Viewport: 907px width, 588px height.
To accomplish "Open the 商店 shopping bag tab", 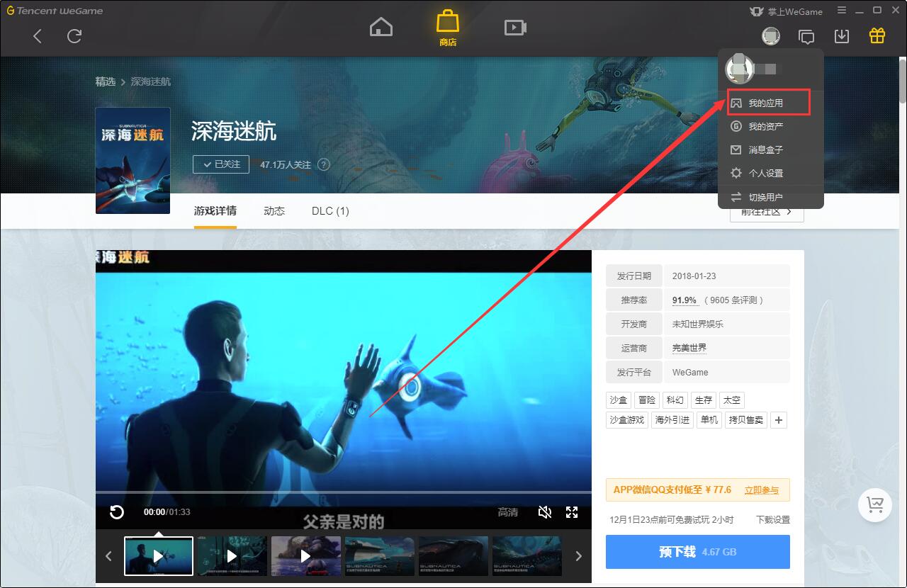I will point(448,28).
